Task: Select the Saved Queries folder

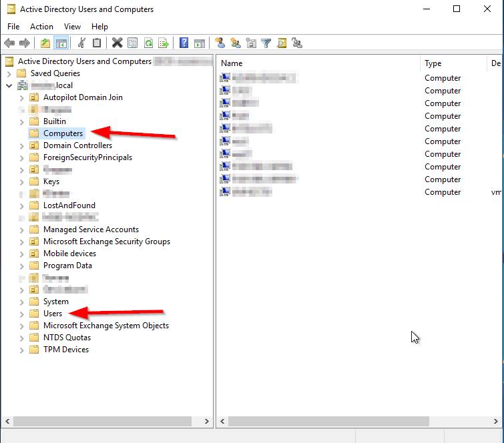Action: tap(55, 73)
